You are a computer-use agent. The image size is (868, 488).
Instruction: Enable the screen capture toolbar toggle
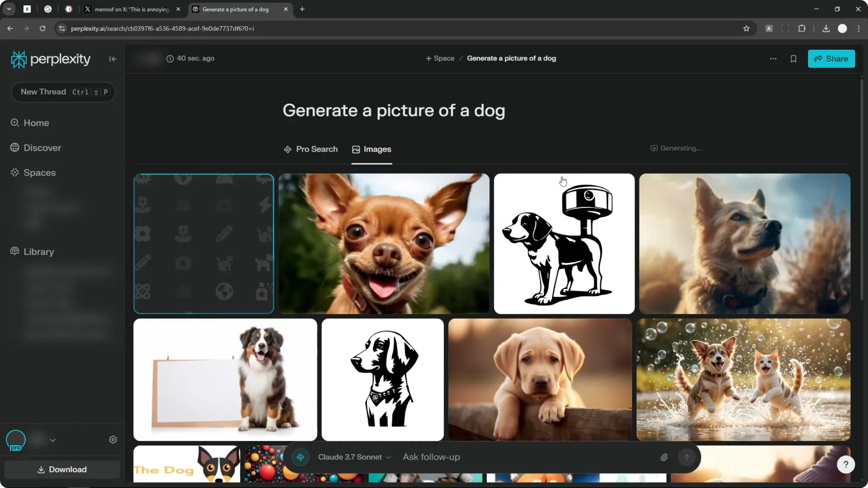785,28
